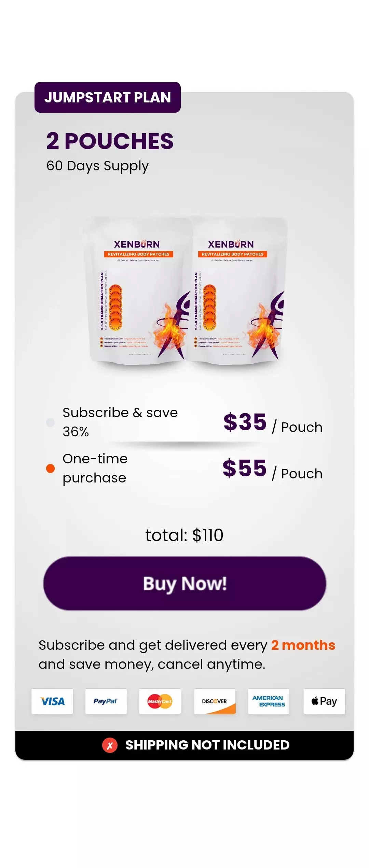
Task: Click the total $110 price display
Action: tap(184, 535)
